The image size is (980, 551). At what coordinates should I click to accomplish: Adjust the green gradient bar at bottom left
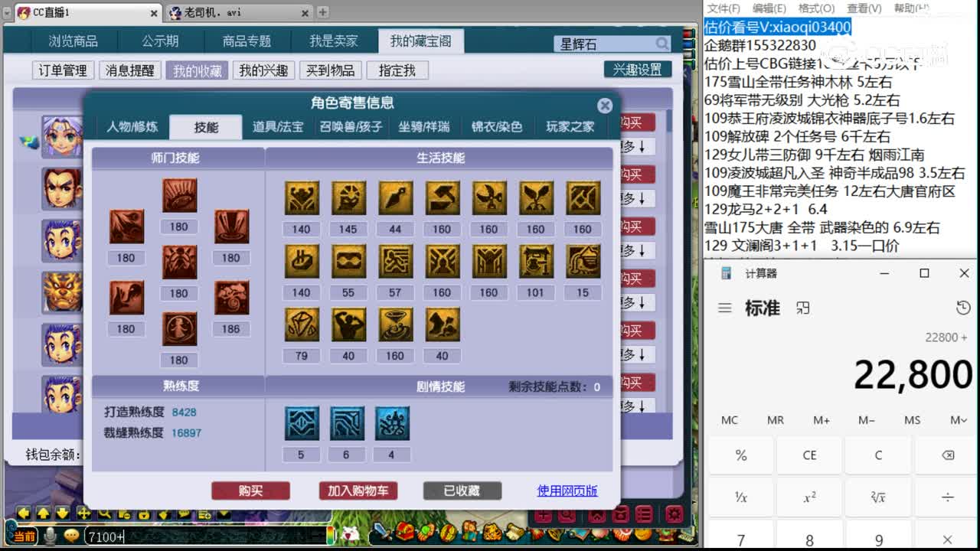[331, 536]
